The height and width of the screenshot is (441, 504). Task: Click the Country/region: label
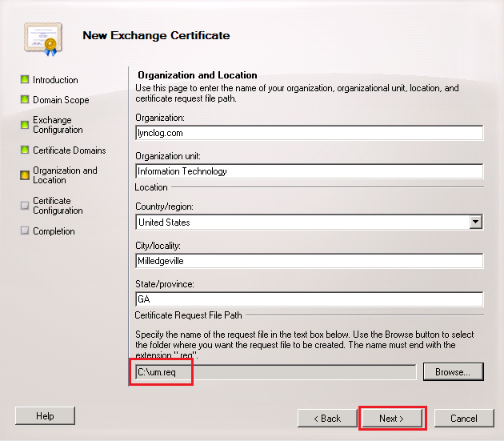pyautogui.click(x=164, y=206)
